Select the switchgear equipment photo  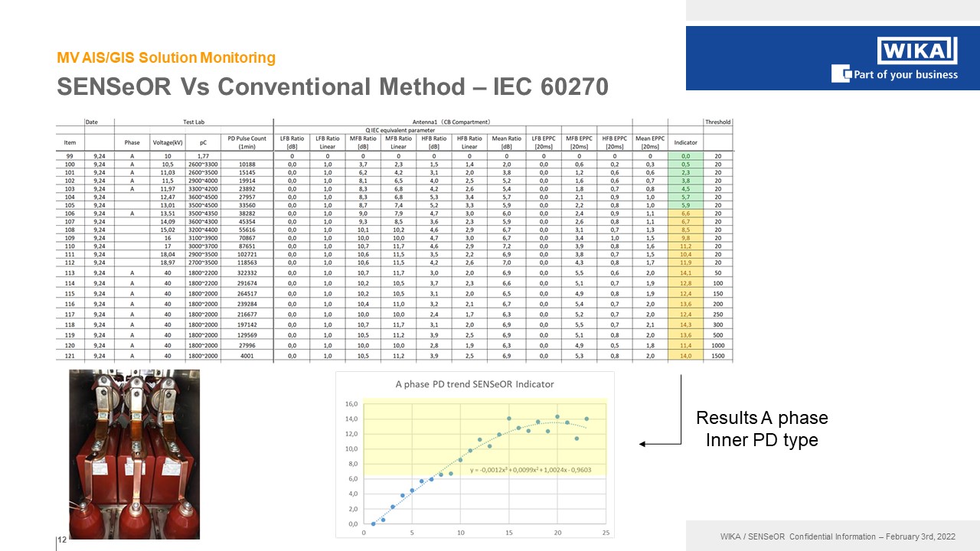[x=134, y=455]
